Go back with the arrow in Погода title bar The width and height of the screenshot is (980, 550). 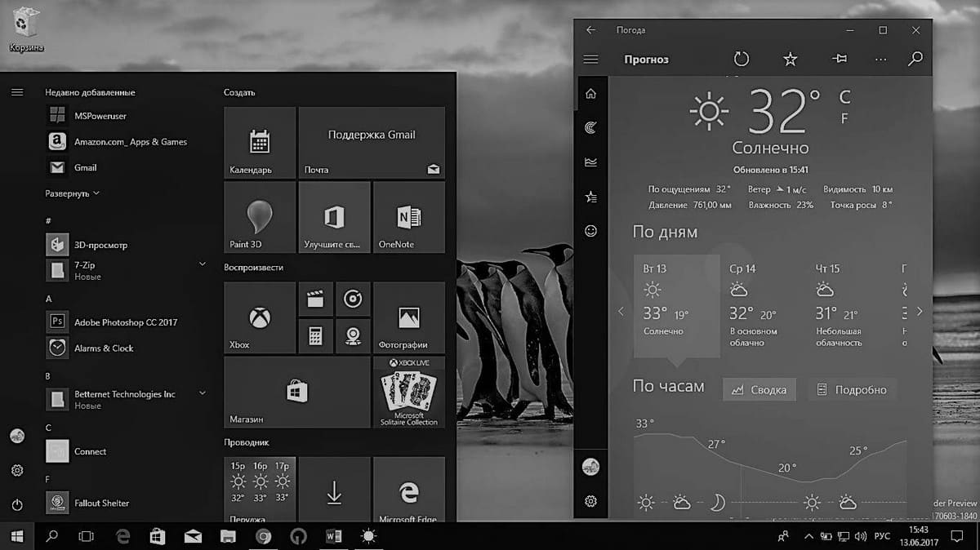[x=590, y=30]
